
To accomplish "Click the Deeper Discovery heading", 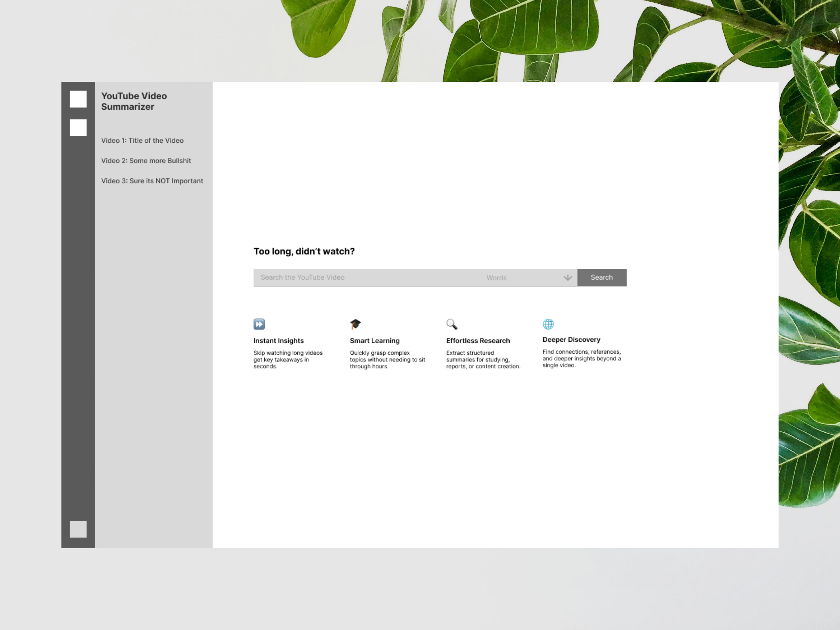I will click(571, 340).
